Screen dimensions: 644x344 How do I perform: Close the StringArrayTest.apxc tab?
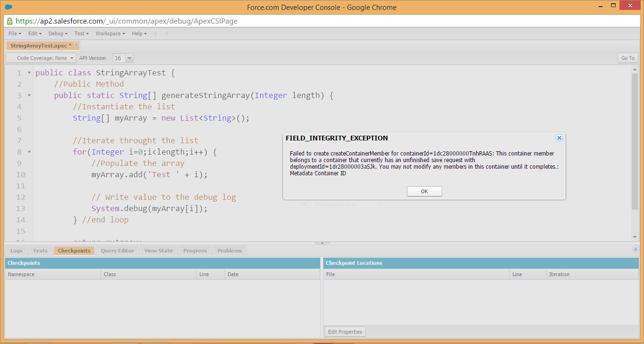[x=76, y=45]
